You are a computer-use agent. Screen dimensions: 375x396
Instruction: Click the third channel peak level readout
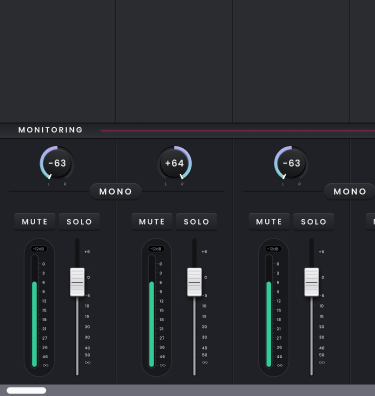click(x=273, y=249)
